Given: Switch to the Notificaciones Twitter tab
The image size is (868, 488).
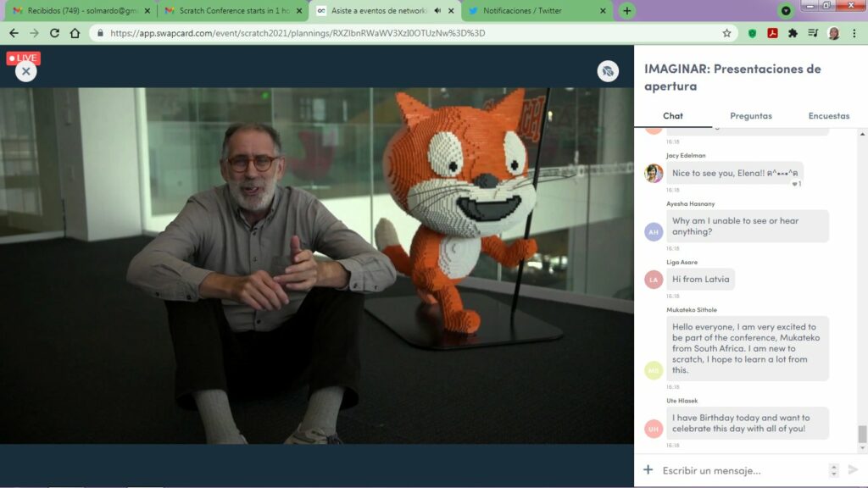Looking at the screenshot, I should [x=537, y=10].
